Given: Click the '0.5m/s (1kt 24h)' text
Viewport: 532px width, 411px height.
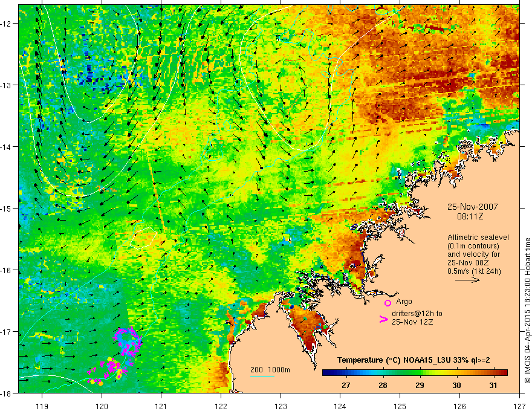Looking at the screenshot, I should (x=474, y=271).
